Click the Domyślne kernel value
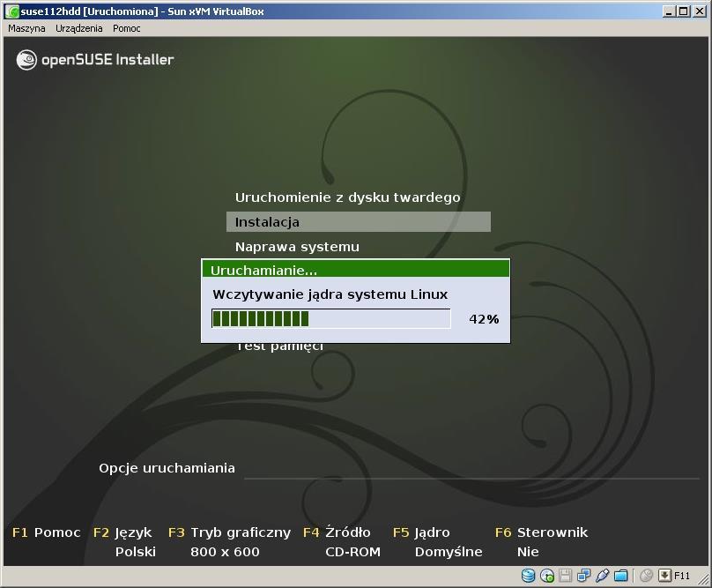This screenshot has height=588, width=712. [449, 552]
